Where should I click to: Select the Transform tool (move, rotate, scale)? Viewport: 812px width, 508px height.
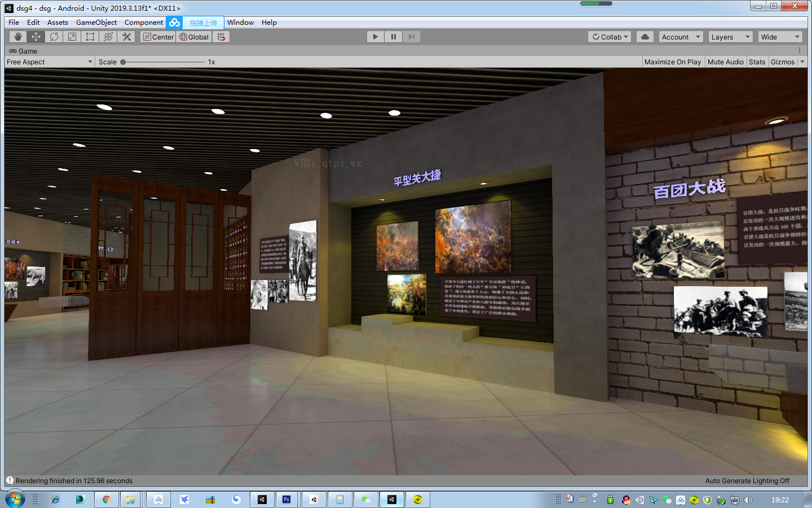[x=108, y=37]
